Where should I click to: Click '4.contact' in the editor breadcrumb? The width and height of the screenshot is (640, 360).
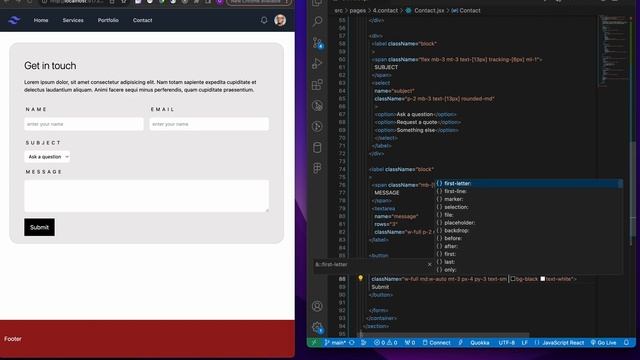(385, 11)
